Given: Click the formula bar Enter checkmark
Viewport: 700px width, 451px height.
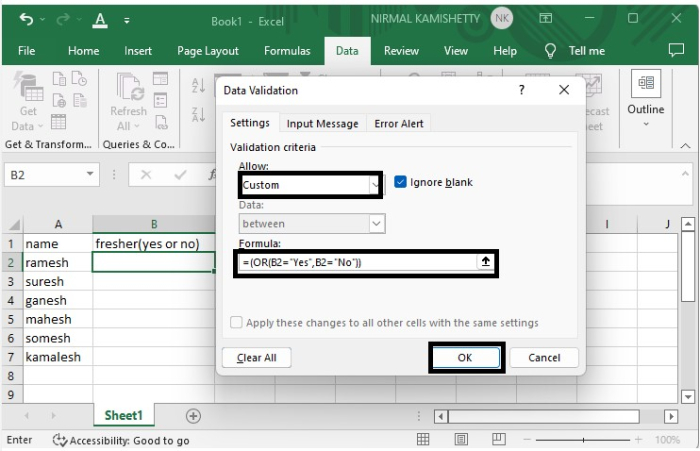Looking at the screenshot, I should point(180,175).
